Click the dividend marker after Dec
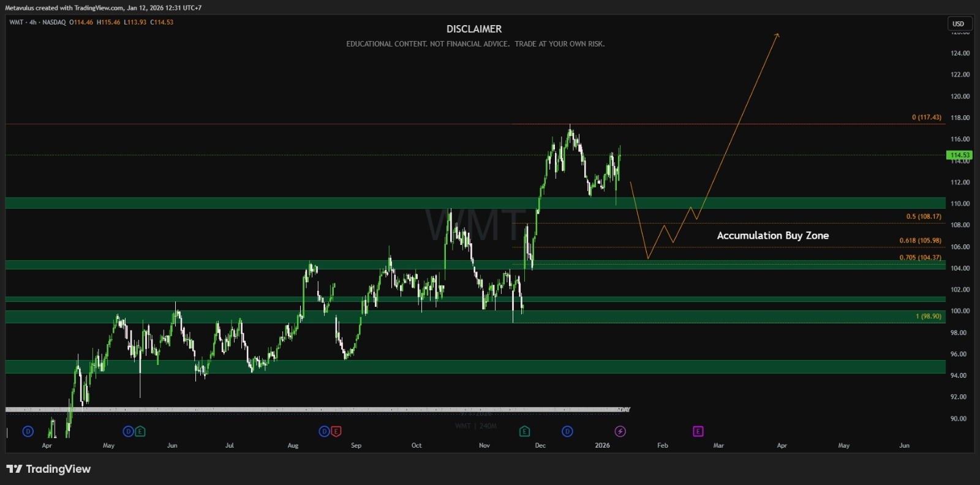The height and width of the screenshot is (485, 980). [567, 432]
